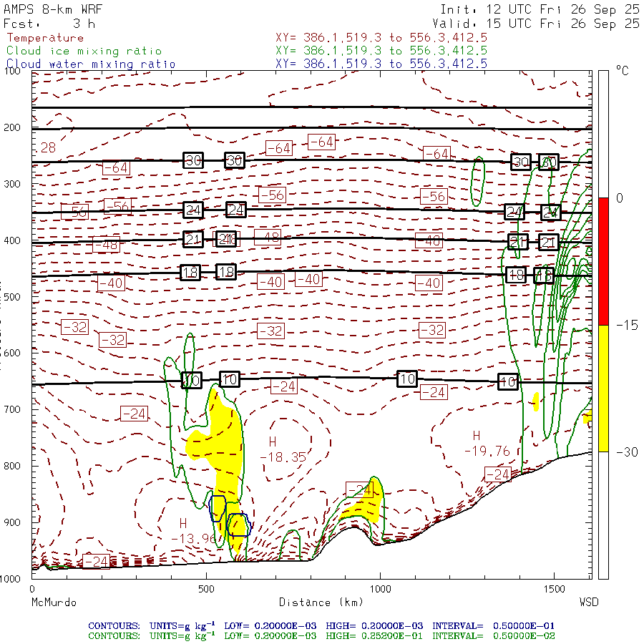Click the '1500' distance axis tick label
The width and height of the screenshot is (644, 644).
[x=555, y=589]
